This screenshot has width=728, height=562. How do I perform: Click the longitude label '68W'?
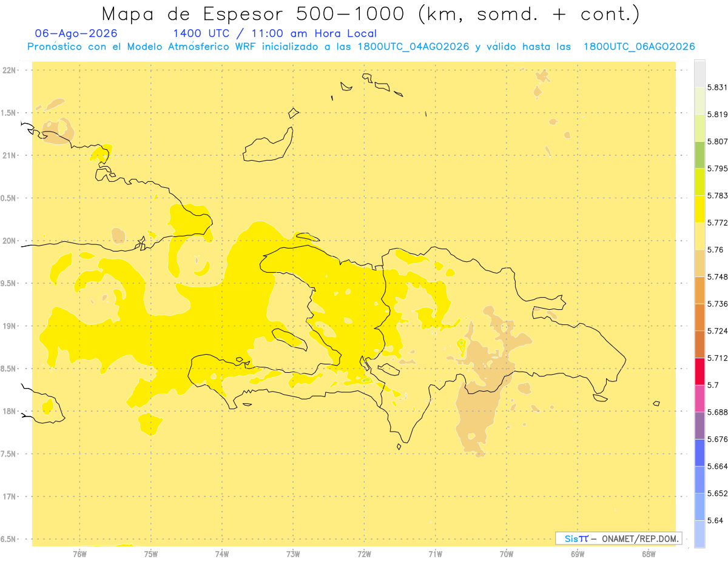(x=649, y=554)
